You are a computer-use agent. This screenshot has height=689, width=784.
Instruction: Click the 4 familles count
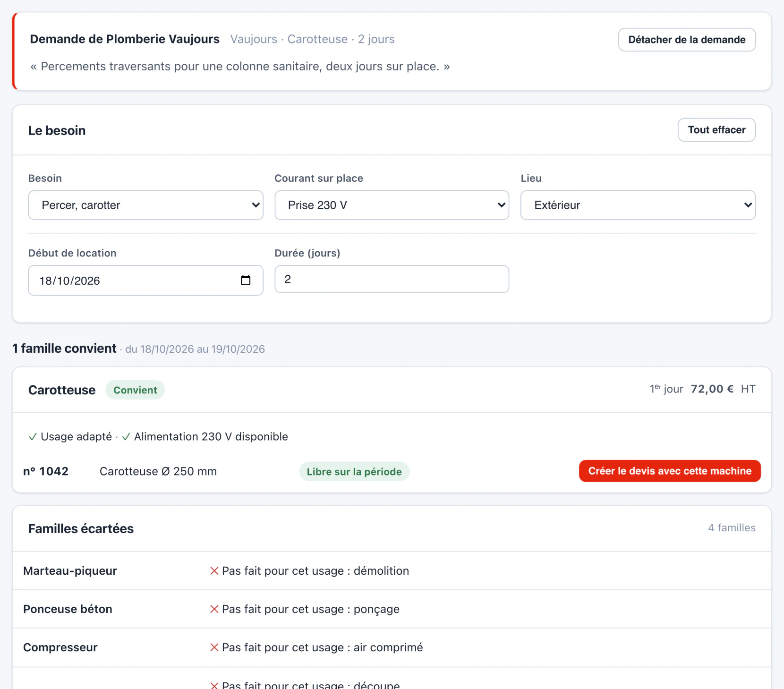[732, 527]
